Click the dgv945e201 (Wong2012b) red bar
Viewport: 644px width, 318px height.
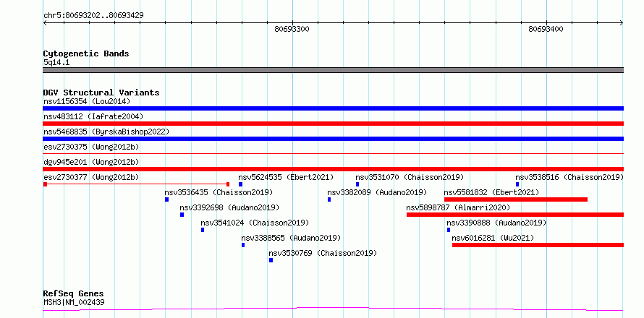[333, 169]
